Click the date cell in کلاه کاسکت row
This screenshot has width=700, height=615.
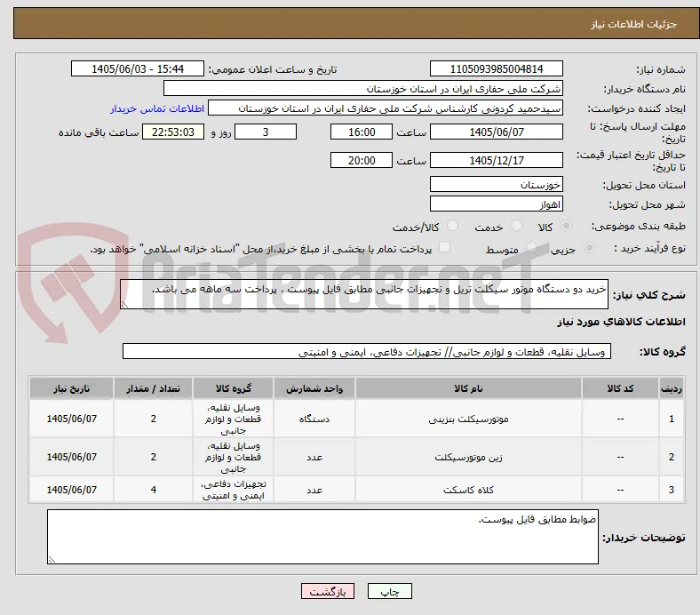(71, 490)
